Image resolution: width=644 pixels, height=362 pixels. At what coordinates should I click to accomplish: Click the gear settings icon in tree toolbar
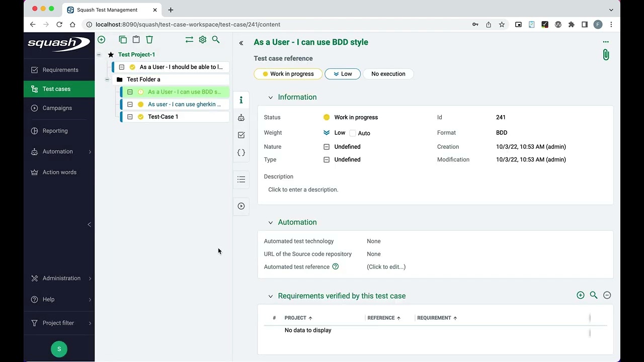point(203,40)
